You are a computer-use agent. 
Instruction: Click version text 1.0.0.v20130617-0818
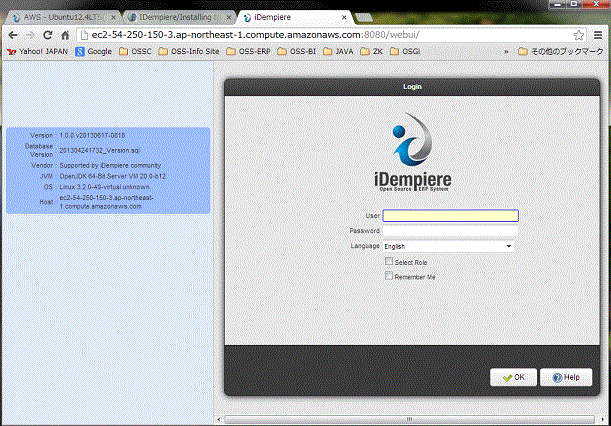(x=92, y=135)
